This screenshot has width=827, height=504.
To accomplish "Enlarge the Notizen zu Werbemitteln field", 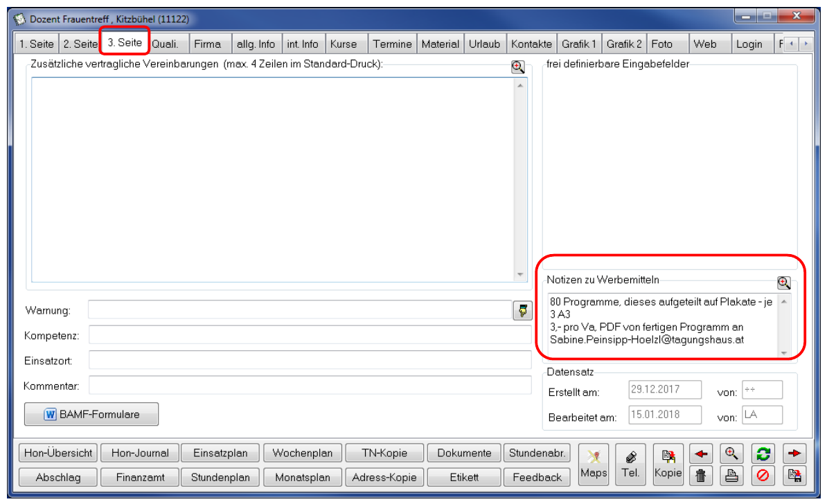I will pos(784,282).
